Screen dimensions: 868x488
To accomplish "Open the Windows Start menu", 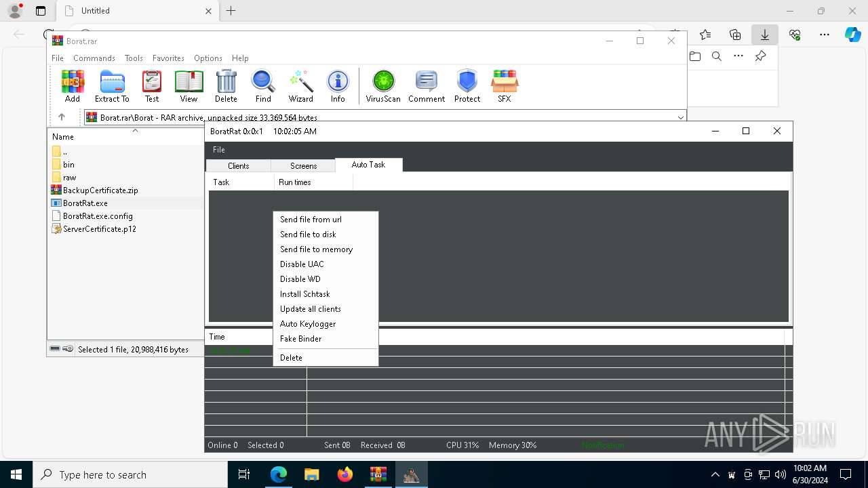I will (x=16, y=474).
